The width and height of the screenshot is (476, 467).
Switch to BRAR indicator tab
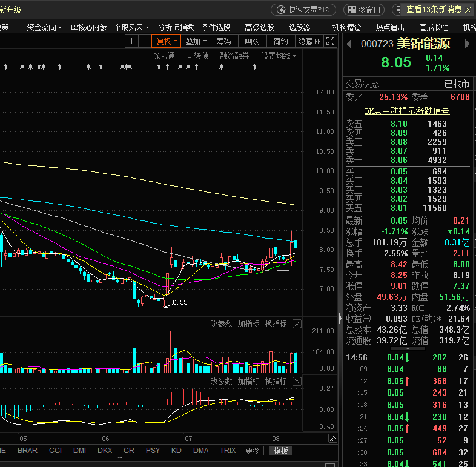point(27,451)
